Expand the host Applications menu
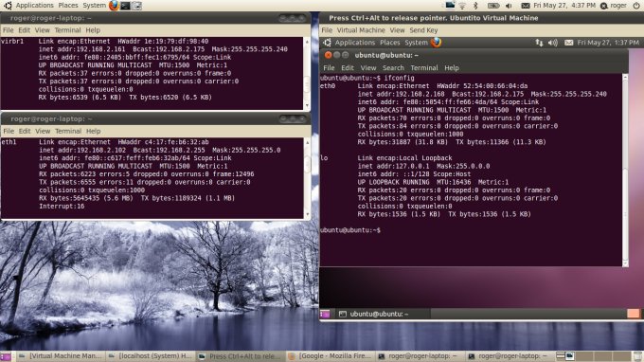The height and width of the screenshot is (362, 644). 34,6
